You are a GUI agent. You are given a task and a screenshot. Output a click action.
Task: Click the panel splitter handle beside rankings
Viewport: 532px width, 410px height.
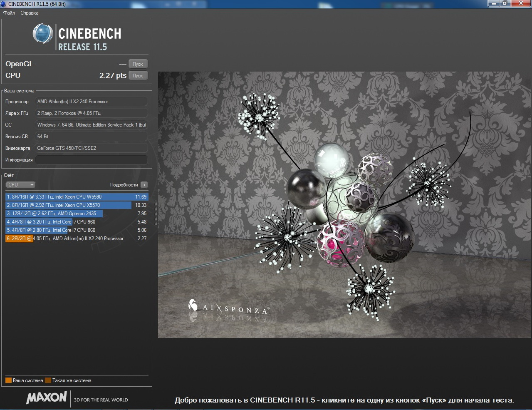tap(156, 213)
